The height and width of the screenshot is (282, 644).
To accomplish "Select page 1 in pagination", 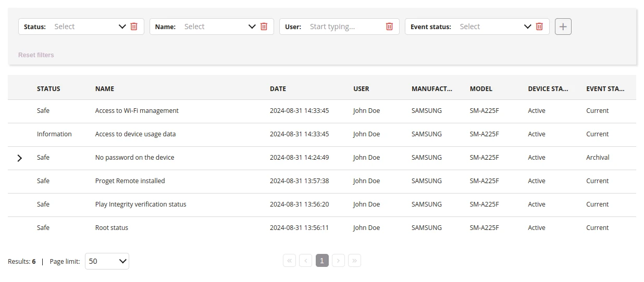I will tap(322, 261).
